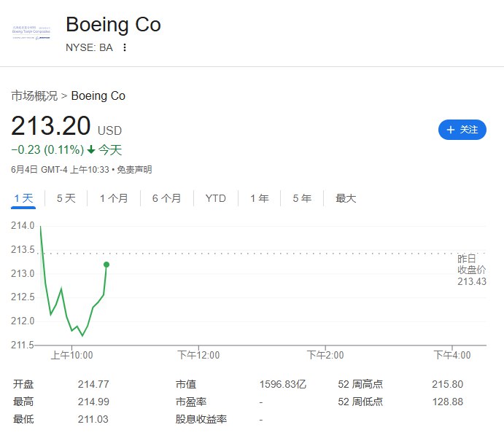Image resolution: width=504 pixels, height=438 pixels.
Task: Click the Boeing company logo thumbnail
Action: point(31,33)
